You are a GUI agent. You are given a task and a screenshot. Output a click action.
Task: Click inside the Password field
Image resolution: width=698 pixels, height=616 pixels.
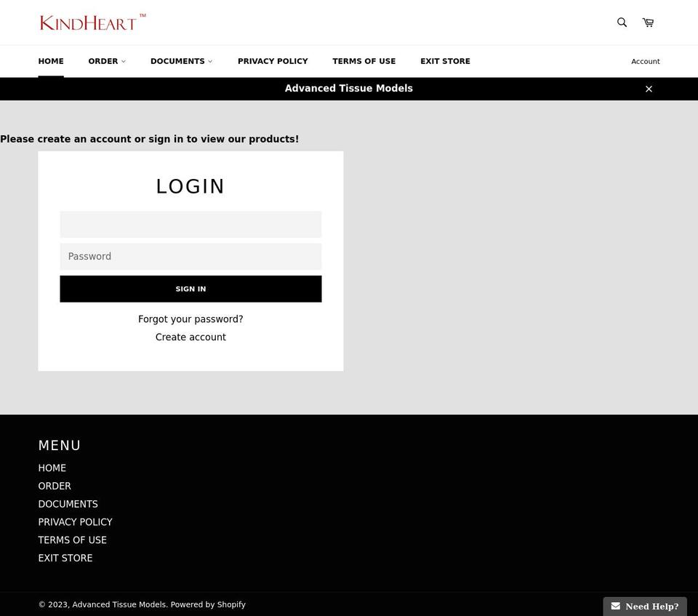pyautogui.click(x=190, y=256)
